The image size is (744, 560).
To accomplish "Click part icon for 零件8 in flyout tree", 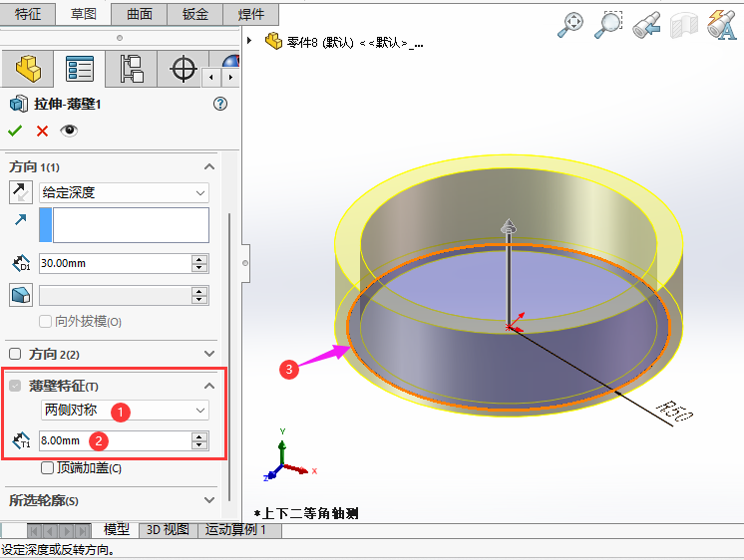I will coord(273,41).
